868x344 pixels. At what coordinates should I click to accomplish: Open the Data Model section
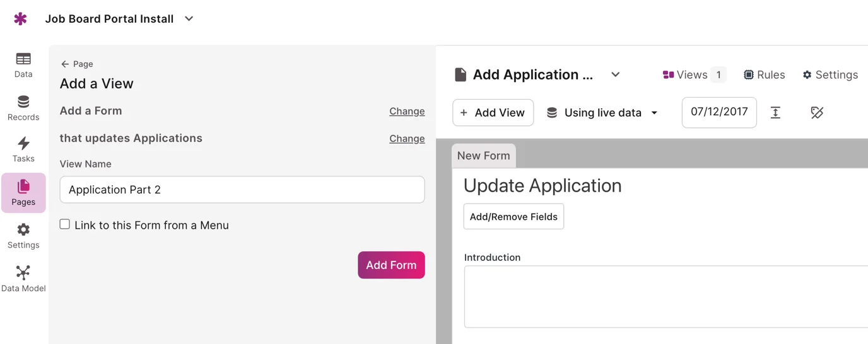[23, 278]
